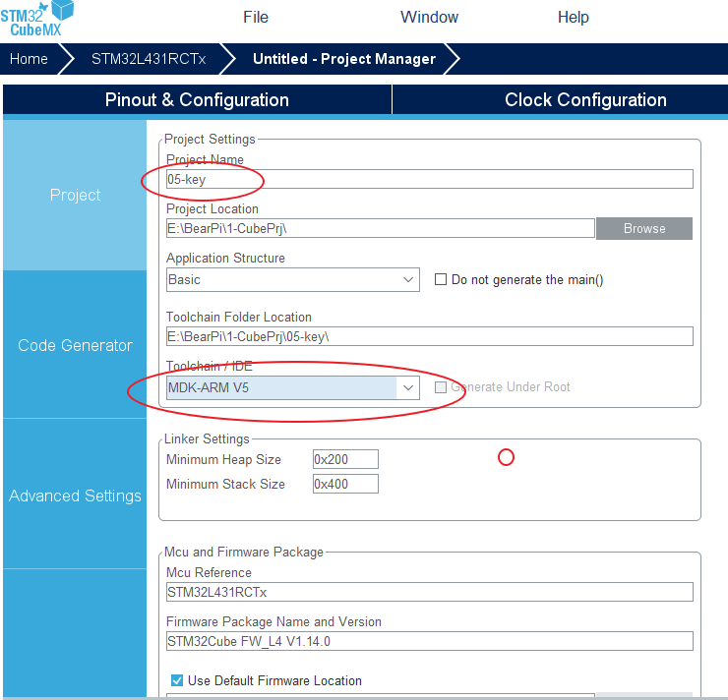Switch to Clock Configuration tab
This screenshot has width=728, height=700.
pyautogui.click(x=585, y=99)
